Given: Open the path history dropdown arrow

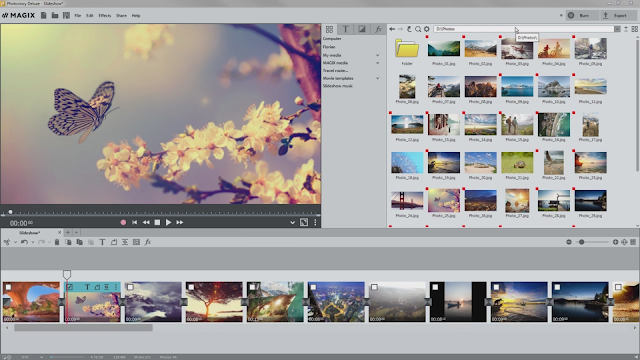Looking at the screenshot, I should pos(617,29).
